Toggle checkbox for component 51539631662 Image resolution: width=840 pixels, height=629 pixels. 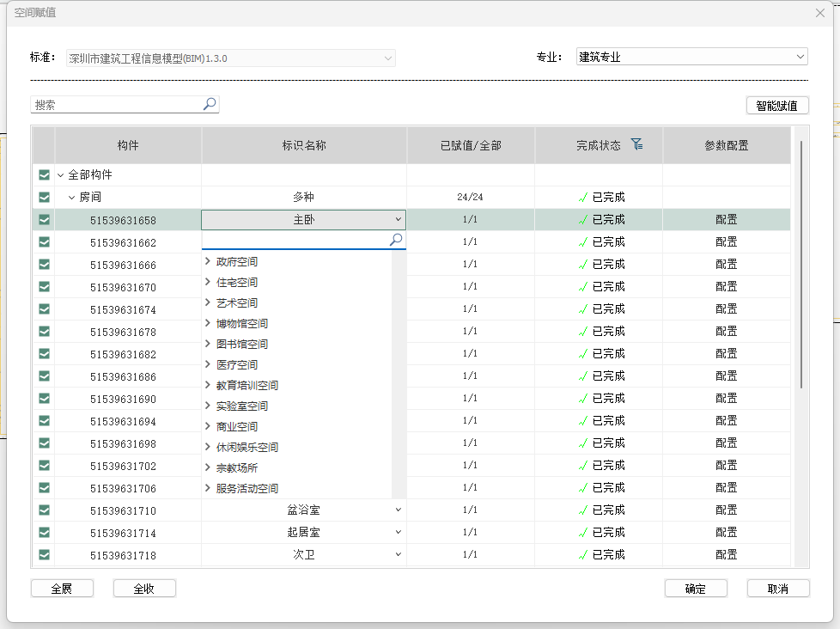click(44, 241)
